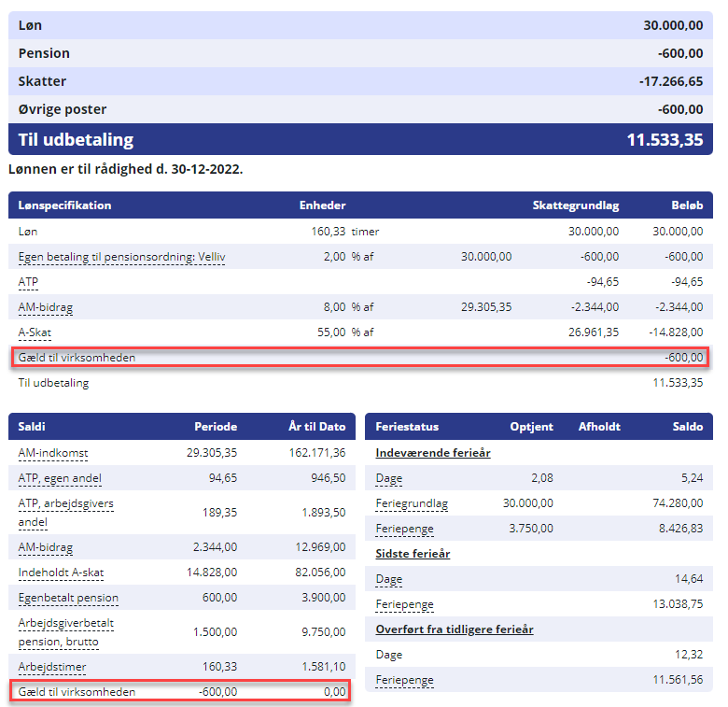This screenshot has height=707, width=728.
Task: Select the Skatter amount -17.266,65
Action: coord(671,81)
